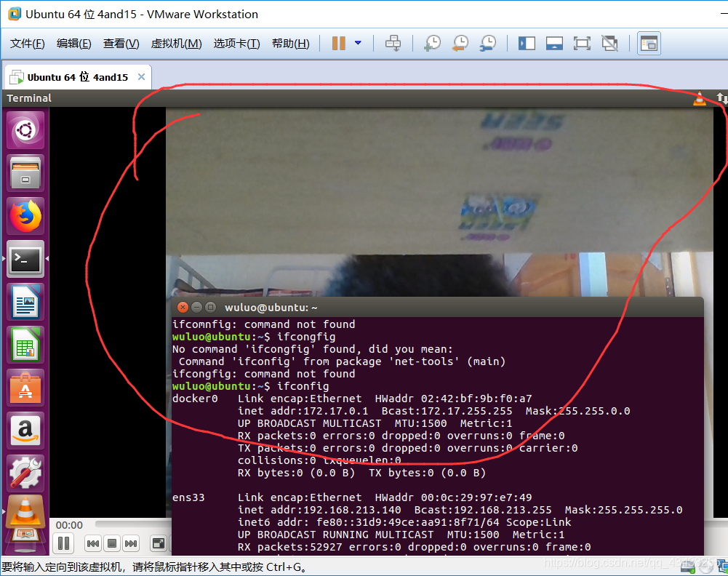Image resolution: width=728 pixels, height=576 pixels.
Task: Click the HWaddr 00:0c:29:97:e7:49 text
Action: 453,497
